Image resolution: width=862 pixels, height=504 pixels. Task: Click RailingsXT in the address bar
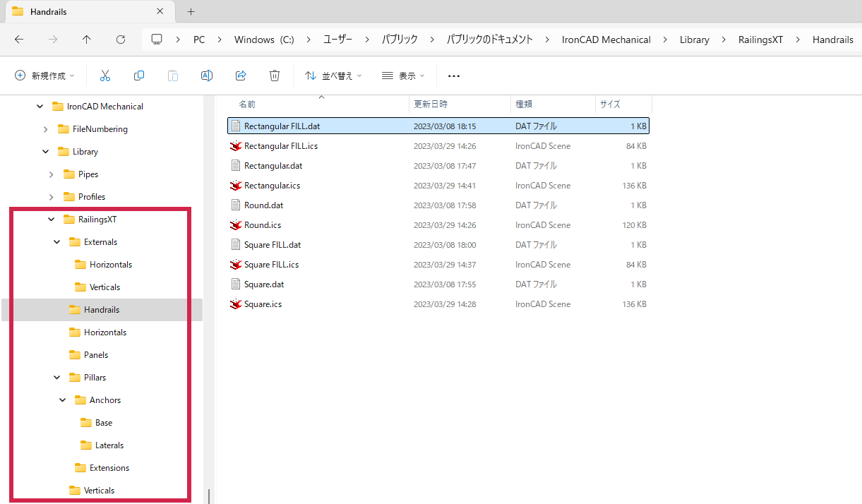(761, 40)
